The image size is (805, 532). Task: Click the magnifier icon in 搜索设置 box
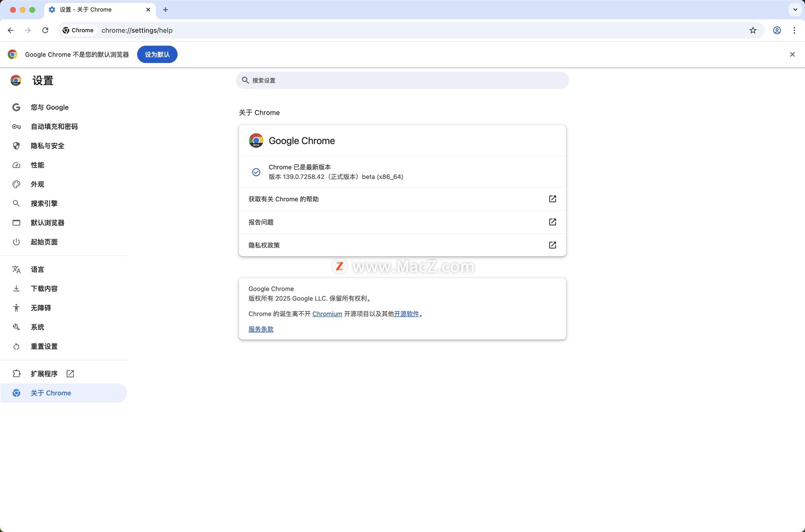245,80
